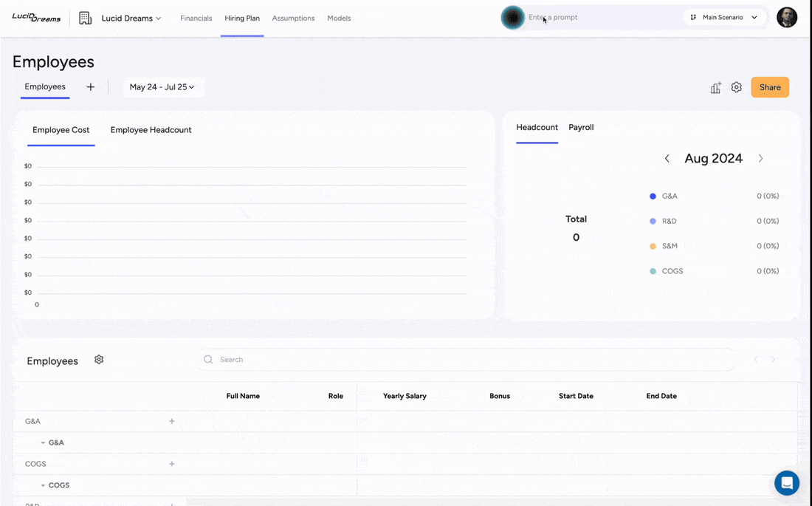Click the user avatar in the top right

(x=787, y=17)
